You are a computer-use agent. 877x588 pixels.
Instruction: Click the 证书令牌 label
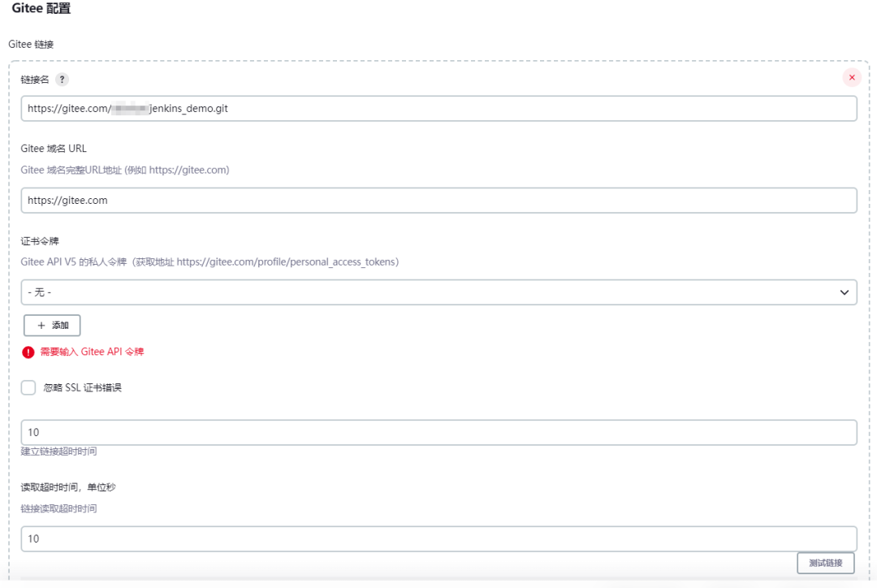[40, 241]
